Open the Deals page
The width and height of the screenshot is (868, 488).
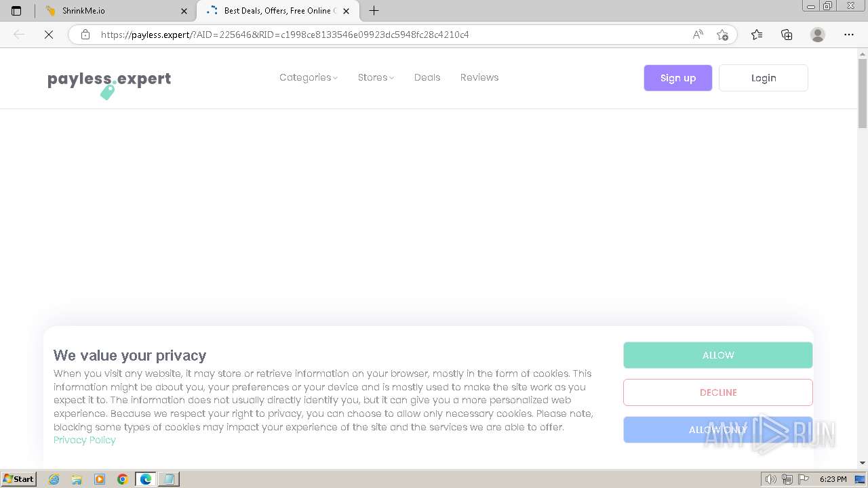[427, 77]
